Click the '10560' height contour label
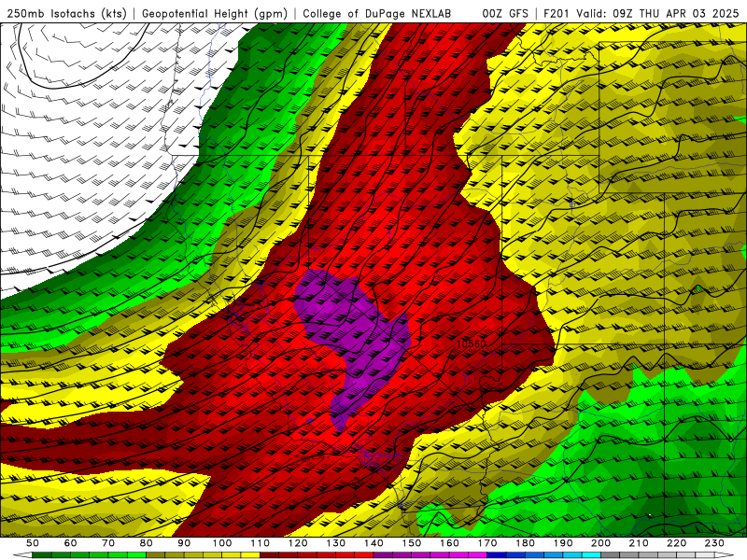The image size is (747, 560). coord(472,343)
